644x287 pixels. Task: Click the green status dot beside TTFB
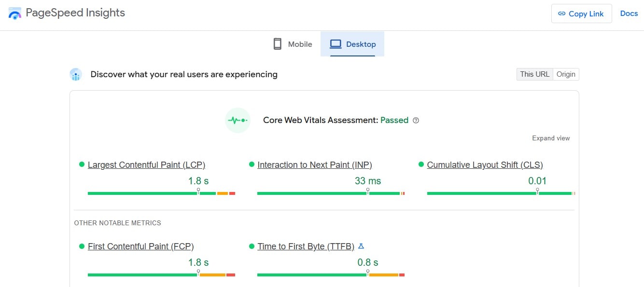pos(252,246)
